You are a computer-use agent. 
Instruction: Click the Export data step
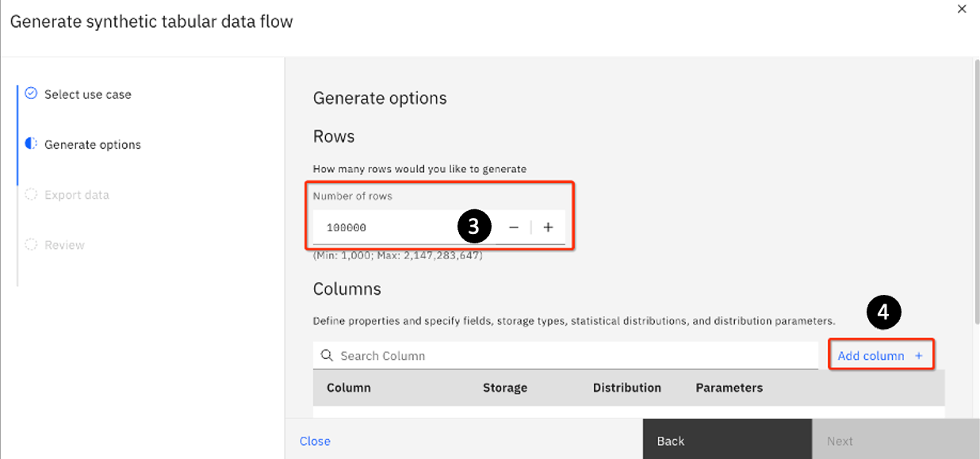76,195
